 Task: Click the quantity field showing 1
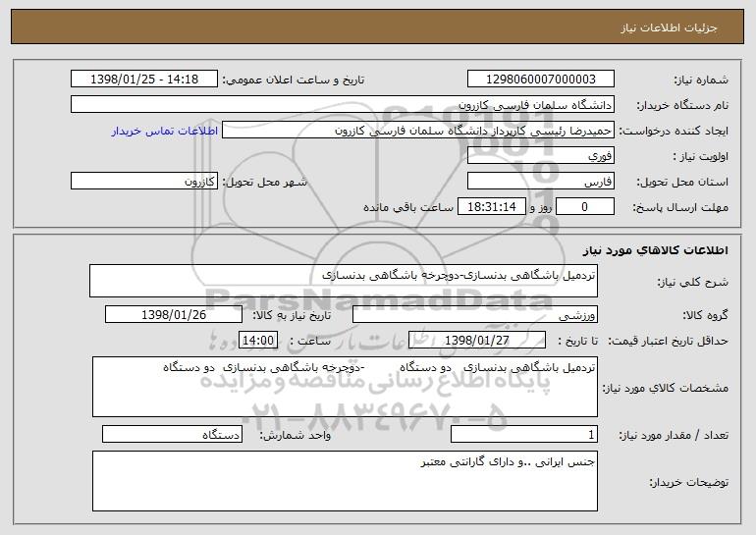pos(524,434)
